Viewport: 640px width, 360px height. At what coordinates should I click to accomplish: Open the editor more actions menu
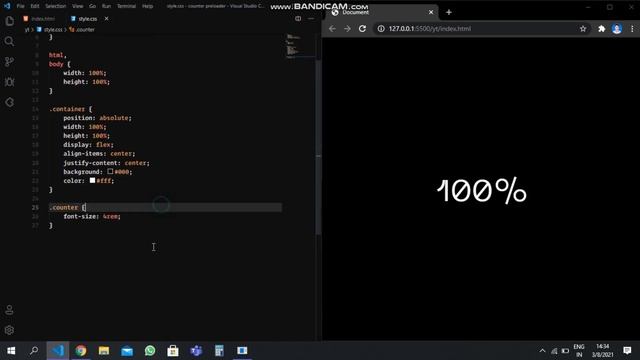[311, 18]
